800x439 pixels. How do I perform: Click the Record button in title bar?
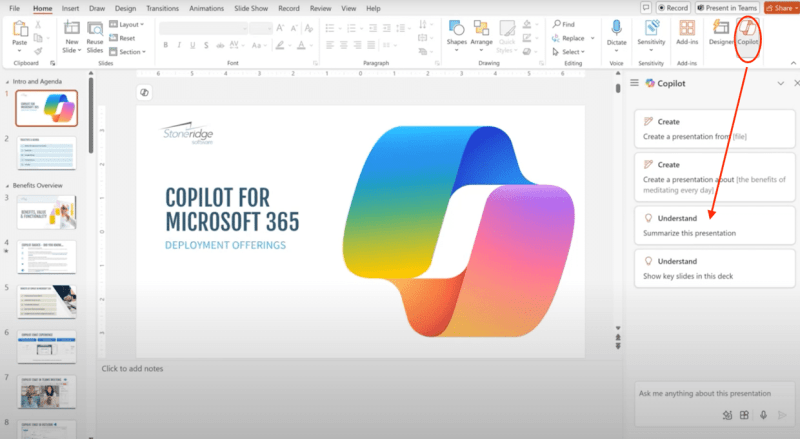[673, 8]
